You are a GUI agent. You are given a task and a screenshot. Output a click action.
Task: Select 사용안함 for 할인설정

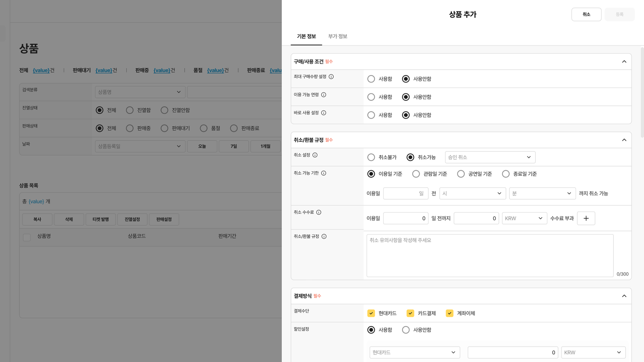(406, 330)
